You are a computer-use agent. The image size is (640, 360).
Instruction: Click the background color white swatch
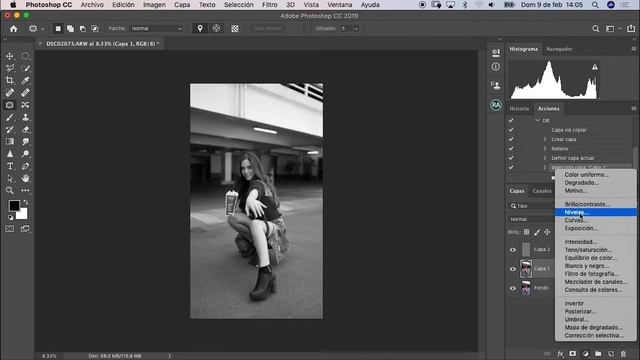[23, 215]
